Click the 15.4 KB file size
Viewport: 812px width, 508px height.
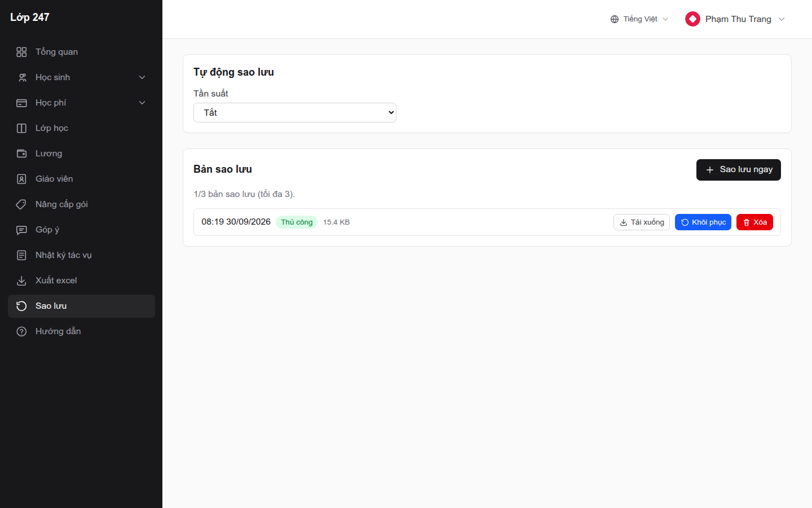pos(336,222)
